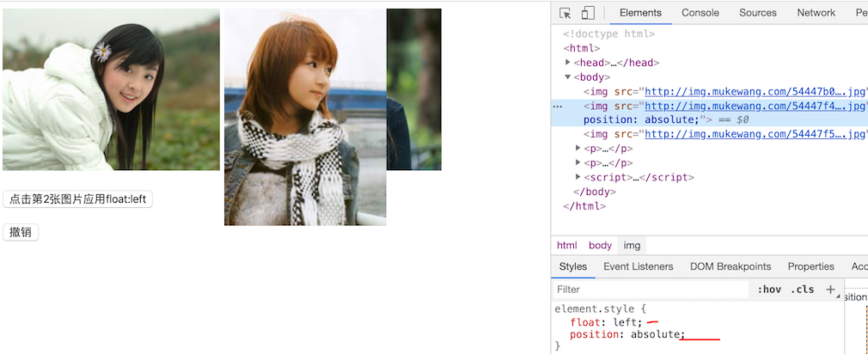The height and width of the screenshot is (354, 868).
Task: Select the opening html tag line
Action: 582,48
